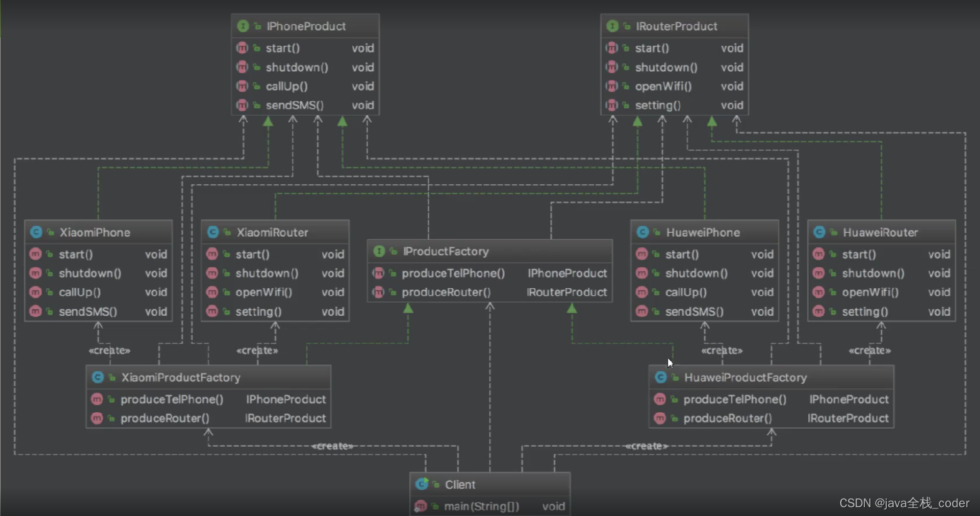Click method icon of setting() in IRouterProduct
The width and height of the screenshot is (980, 516).
611,105
